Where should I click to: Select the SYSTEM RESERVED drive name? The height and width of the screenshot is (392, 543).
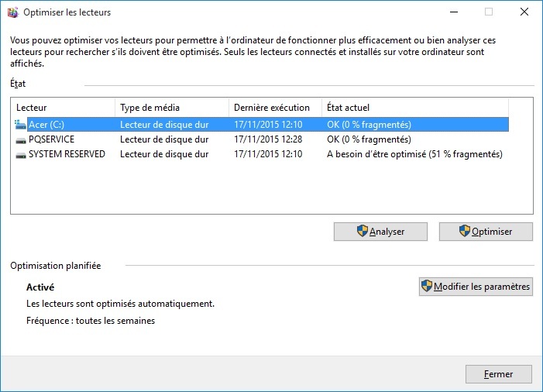click(67, 154)
